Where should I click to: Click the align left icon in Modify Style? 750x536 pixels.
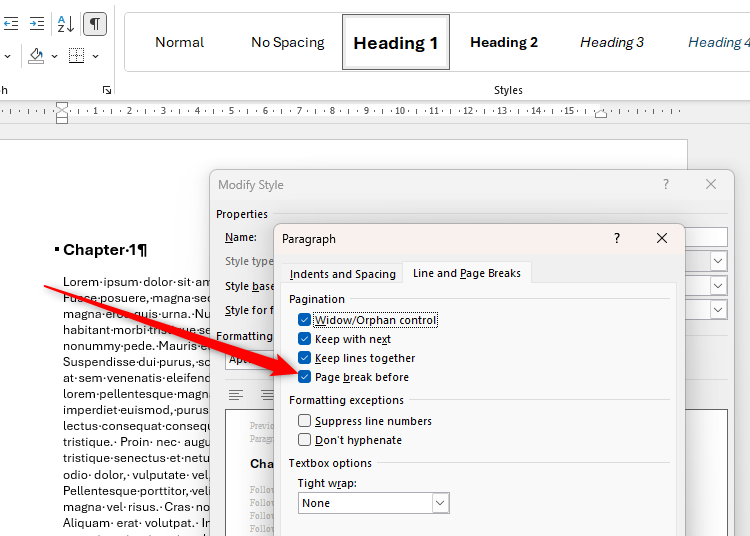point(237,395)
